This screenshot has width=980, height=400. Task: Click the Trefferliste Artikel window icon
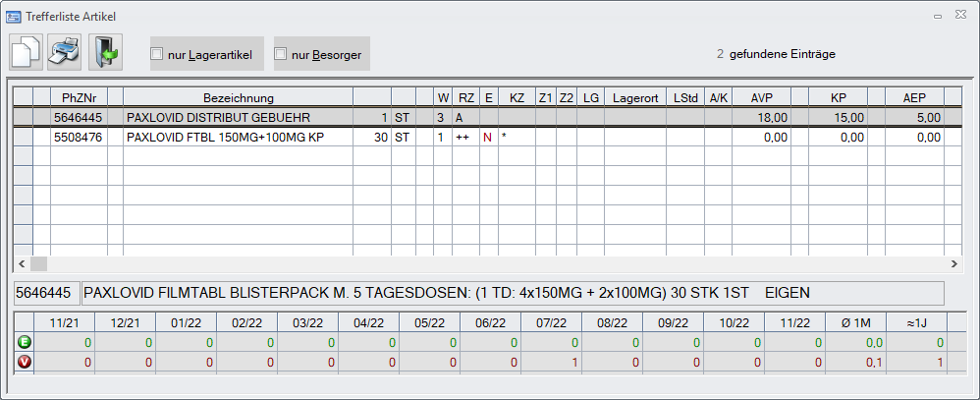pos(13,15)
